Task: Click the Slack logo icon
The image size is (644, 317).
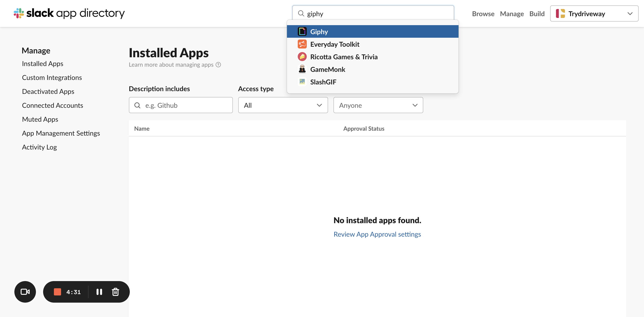Action: pos(19,13)
